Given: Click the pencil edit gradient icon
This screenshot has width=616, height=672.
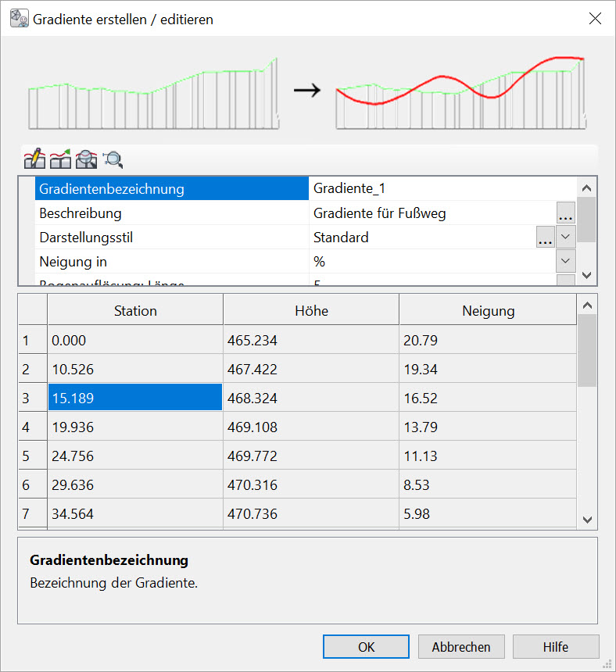Looking at the screenshot, I should click(x=34, y=159).
